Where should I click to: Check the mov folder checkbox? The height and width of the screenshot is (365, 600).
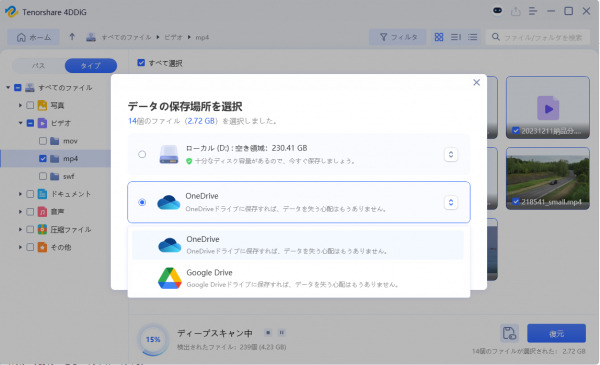pos(43,141)
